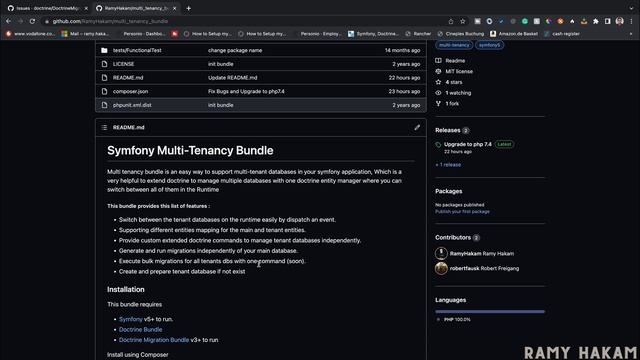
Task: Click 'Publish your first package'
Action: [462, 211]
